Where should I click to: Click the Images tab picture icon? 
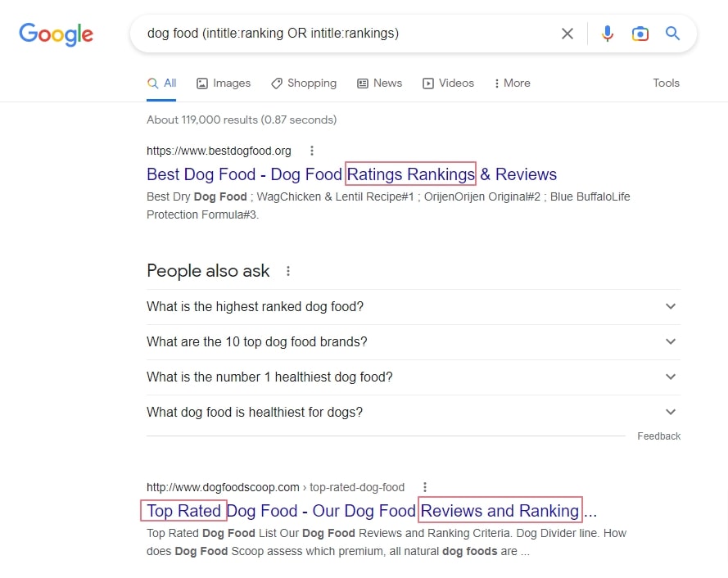tap(202, 84)
